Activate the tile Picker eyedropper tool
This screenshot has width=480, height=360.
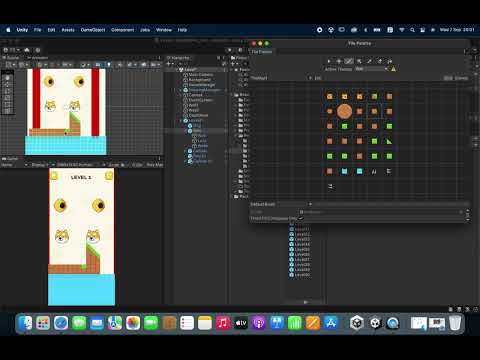369,61
